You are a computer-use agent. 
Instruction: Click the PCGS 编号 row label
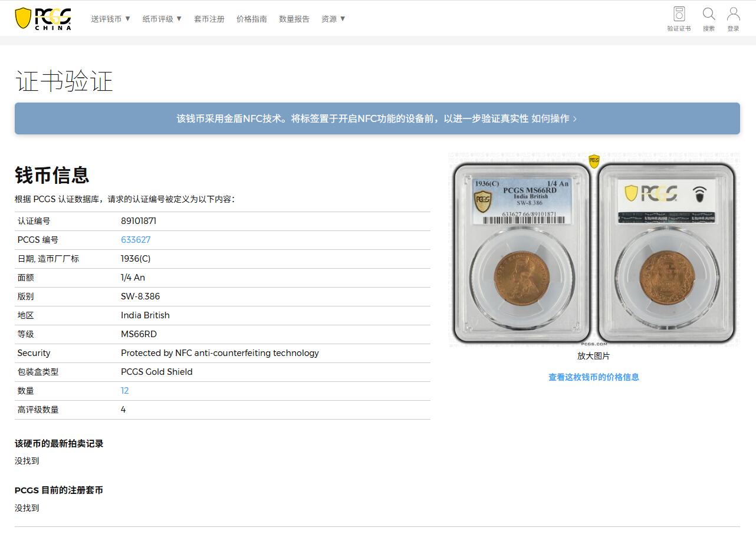pyautogui.click(x=38, y=240)
